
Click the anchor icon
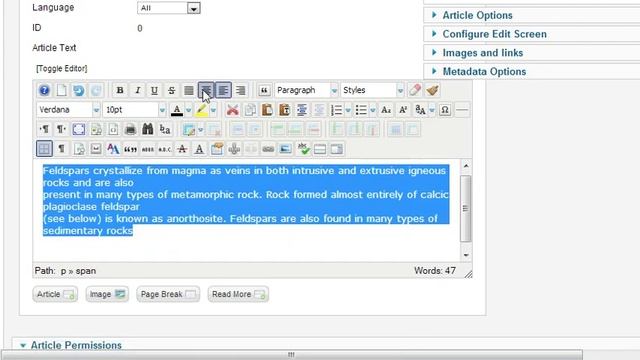234,149
